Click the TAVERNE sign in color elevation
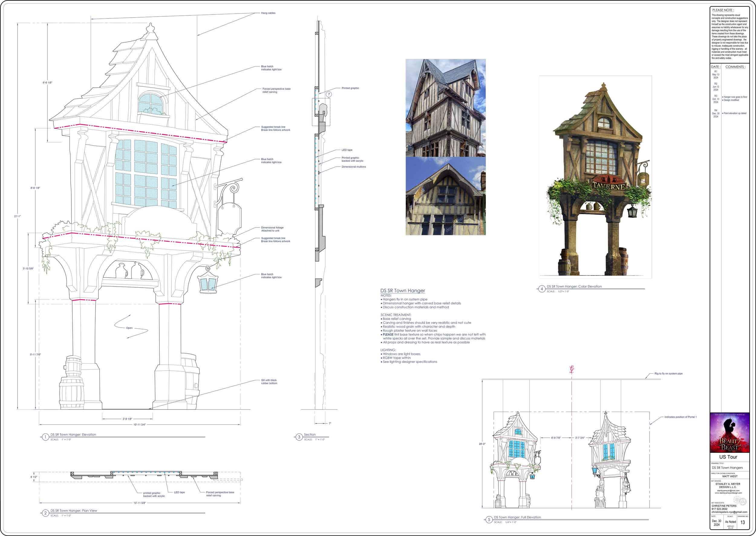756x536 pixels. tap(608, 185)
